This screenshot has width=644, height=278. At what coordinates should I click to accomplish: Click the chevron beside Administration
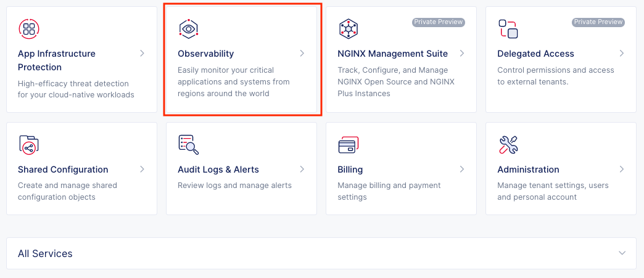point(622,170)
